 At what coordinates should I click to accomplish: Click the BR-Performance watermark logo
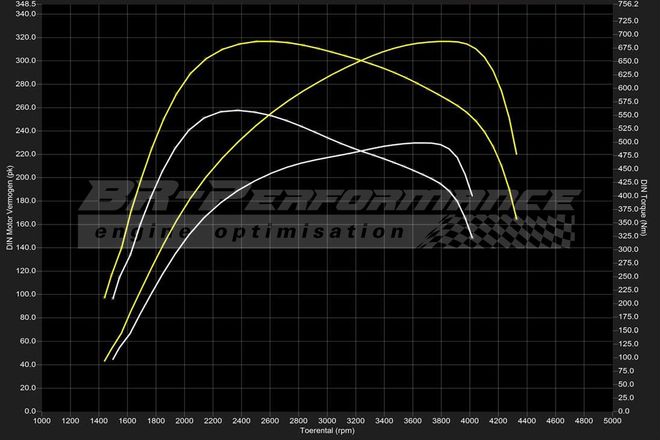330,198
